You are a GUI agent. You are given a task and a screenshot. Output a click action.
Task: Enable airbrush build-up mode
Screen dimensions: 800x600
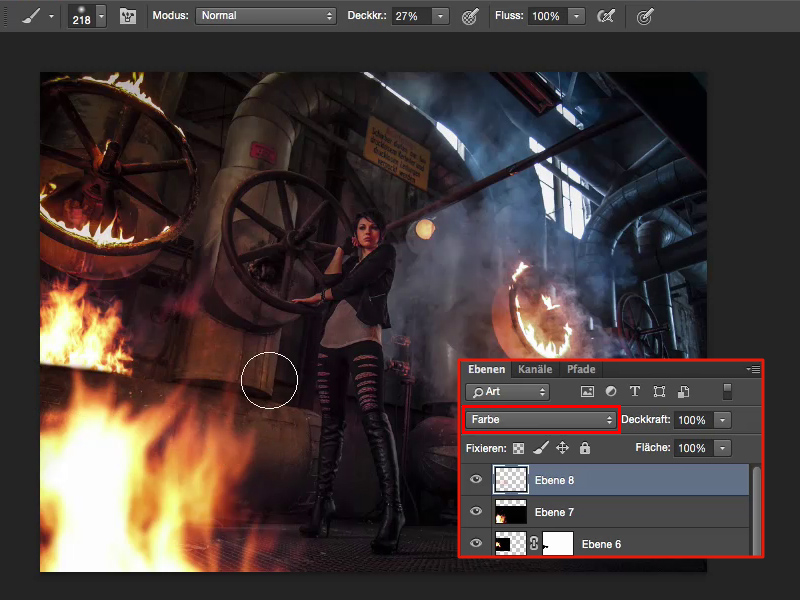point(604,16)
